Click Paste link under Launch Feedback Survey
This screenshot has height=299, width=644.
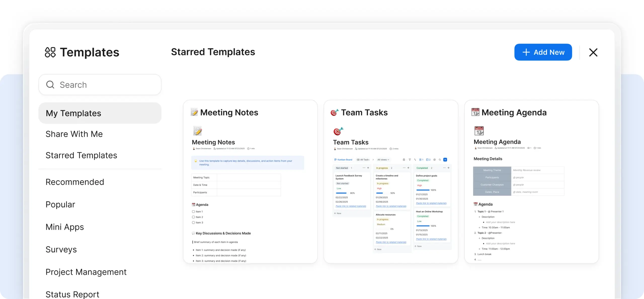[351, 206]
